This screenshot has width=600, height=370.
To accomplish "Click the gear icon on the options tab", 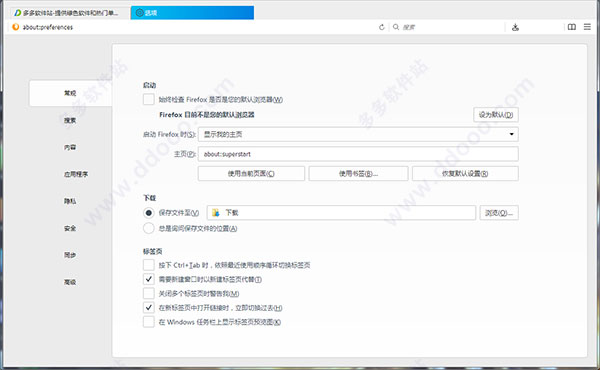I will point(140,13).
